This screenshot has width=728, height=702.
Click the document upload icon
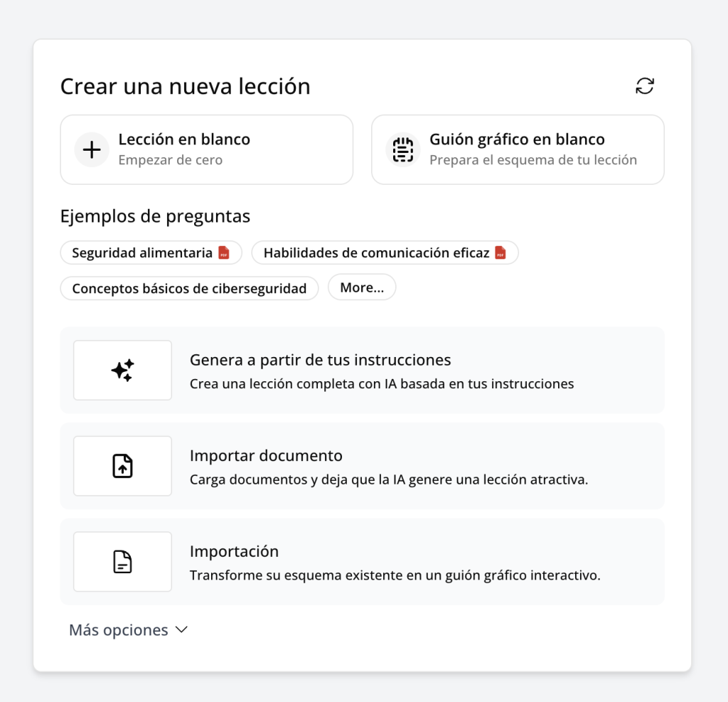[x=122, y=466]
